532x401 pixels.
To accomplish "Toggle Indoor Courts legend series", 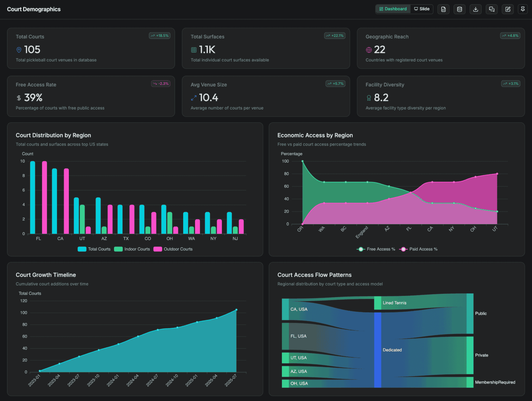I will tap(132, 249).
